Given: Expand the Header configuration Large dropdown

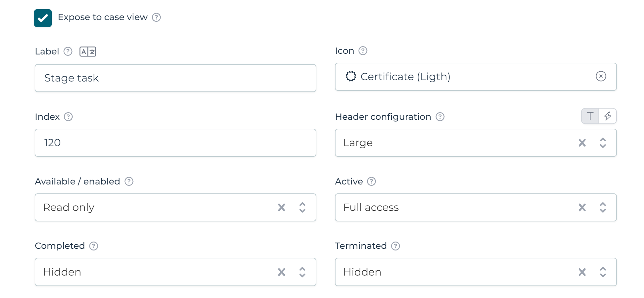Looking at the screenshot, I should [x=603, y=143].
